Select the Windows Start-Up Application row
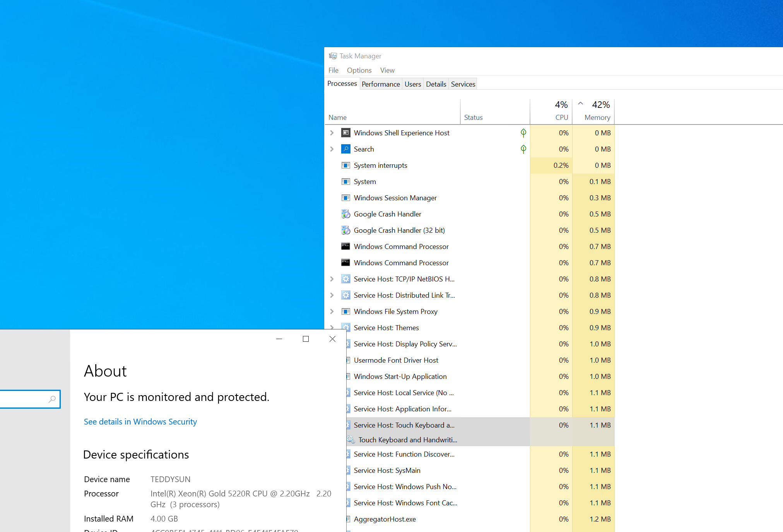Screen dimensions: 783x532 (x=480, y=376)
